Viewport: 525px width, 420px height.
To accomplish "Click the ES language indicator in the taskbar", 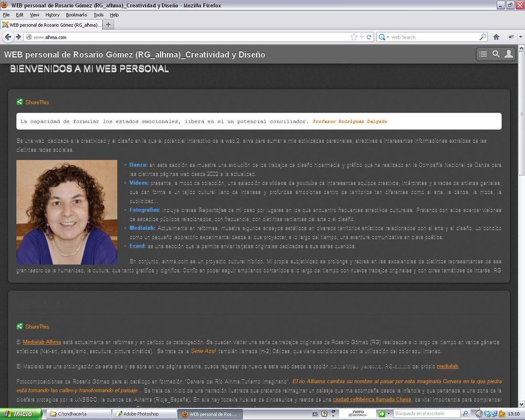I will 315,414.
